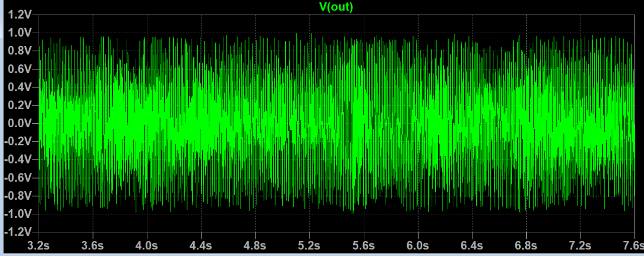Click the -1.2V label at axis bottom
The width and height of the screenshot is (644, 256).
click(19, 232)
